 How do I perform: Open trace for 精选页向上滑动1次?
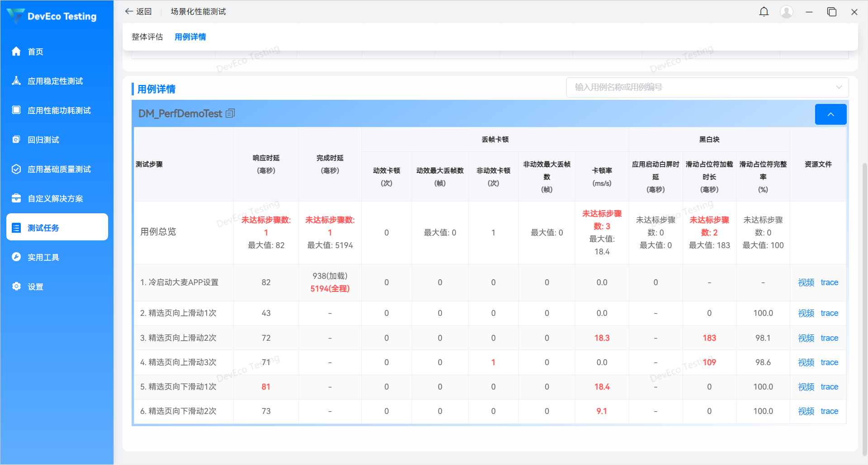pos(830,313)
